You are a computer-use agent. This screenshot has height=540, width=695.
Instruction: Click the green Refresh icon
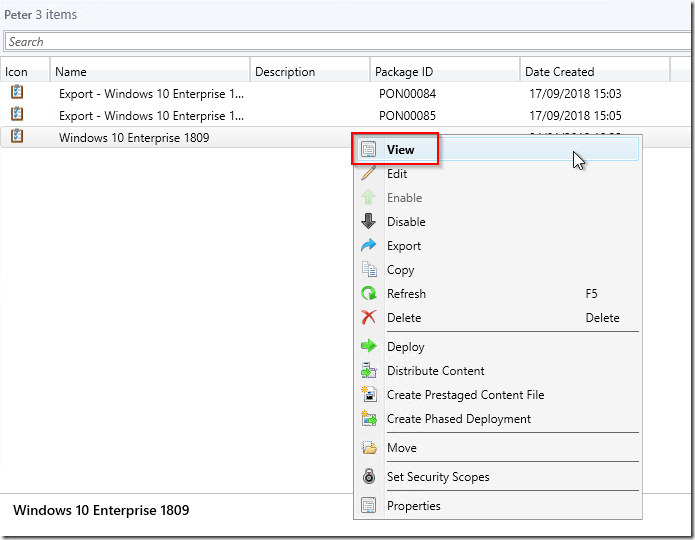(368, 294)
